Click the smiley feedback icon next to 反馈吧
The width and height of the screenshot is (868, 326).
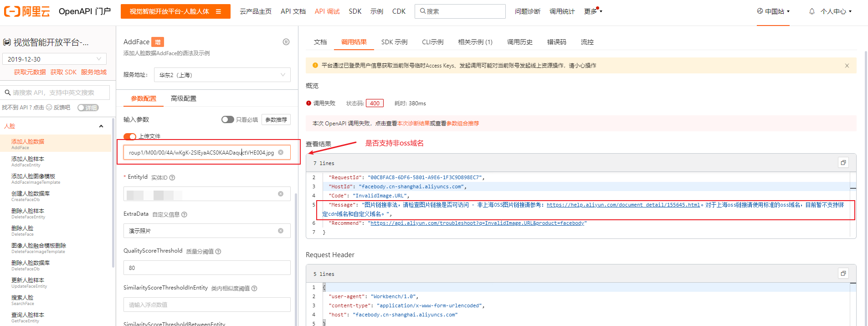click(x=49, y=108)
